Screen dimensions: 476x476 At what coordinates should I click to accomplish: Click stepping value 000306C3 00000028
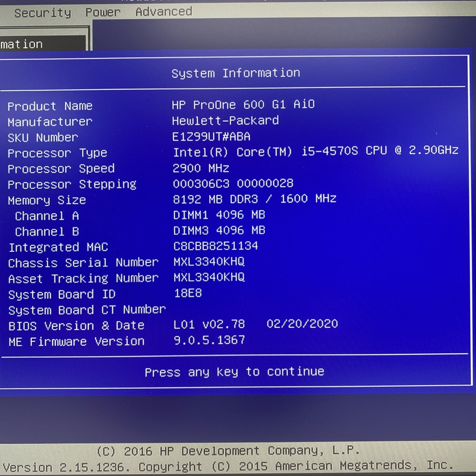click(233, 183)
